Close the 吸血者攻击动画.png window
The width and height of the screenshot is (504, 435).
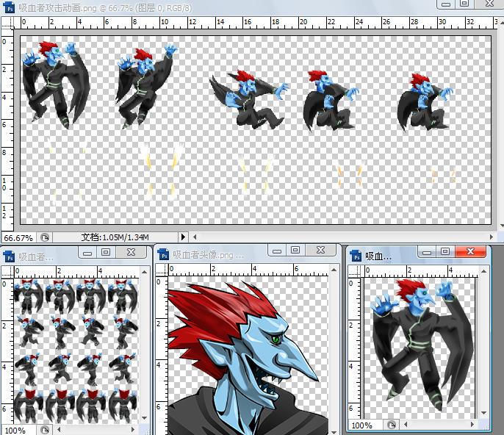[x=489, y=4]
